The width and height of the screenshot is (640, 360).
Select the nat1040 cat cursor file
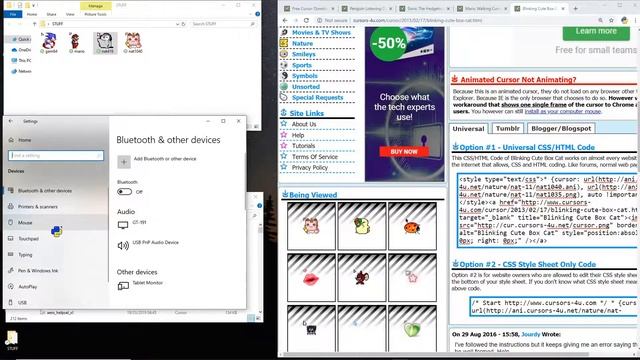(x=133, y=43)
